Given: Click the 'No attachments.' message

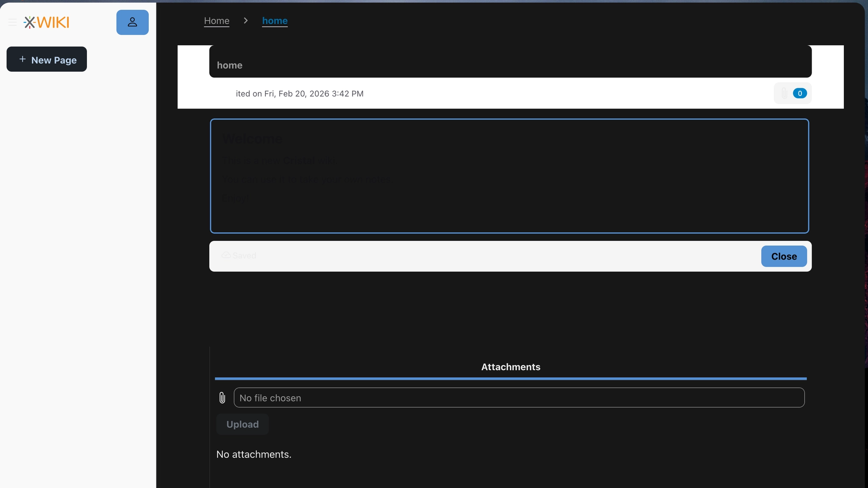Looking at the screenshot, I should [253, 454].
